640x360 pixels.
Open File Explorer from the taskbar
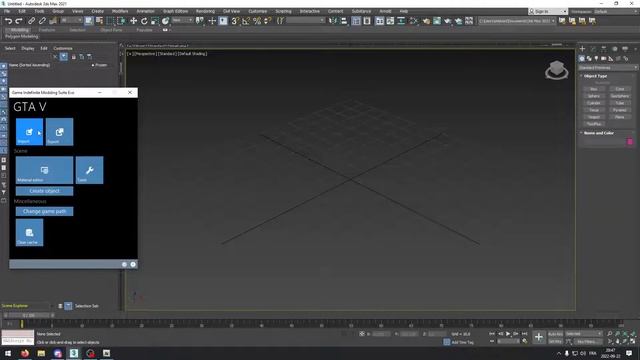tap(41, 353)
